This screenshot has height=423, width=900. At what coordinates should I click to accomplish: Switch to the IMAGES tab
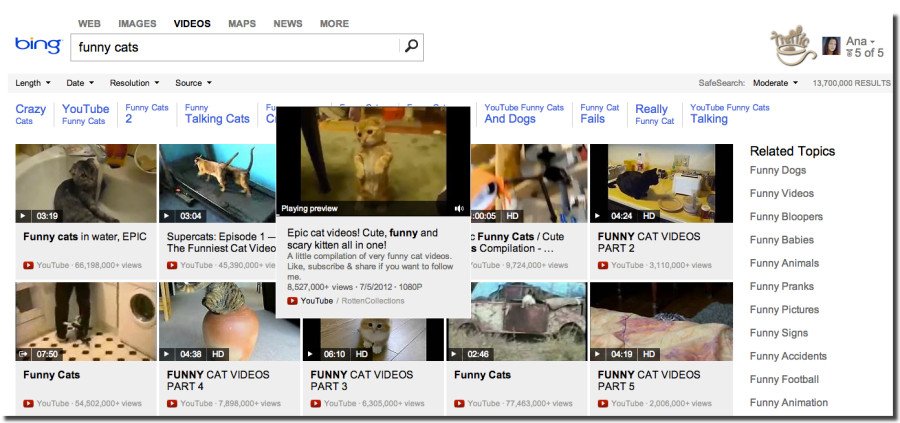click(137, 24)
